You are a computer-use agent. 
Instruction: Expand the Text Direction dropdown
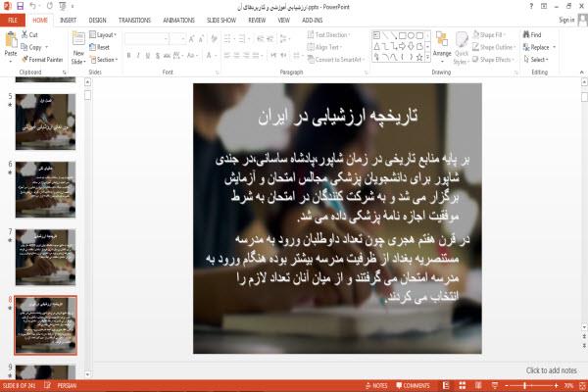[x=329, y=35]
